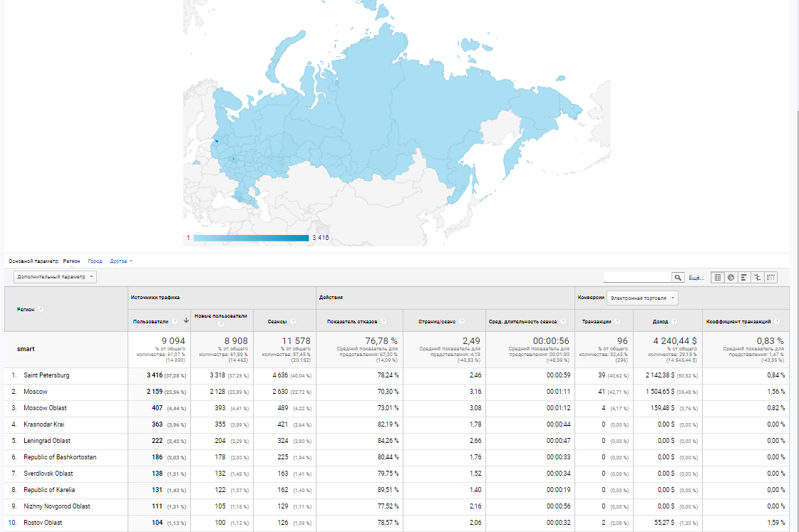799x532 pixels.
Task: Click the map's blue gradient legend bar
Action: pos(251,238)
